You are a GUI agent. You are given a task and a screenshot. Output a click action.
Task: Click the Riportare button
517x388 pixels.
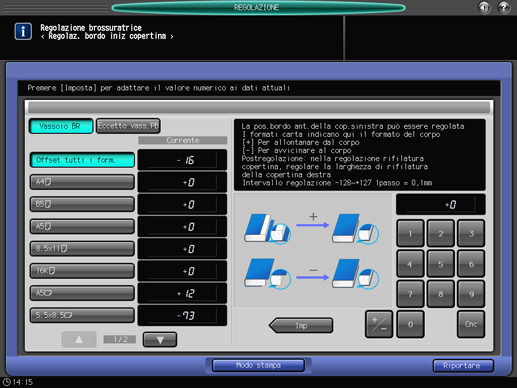click(463, 366)
